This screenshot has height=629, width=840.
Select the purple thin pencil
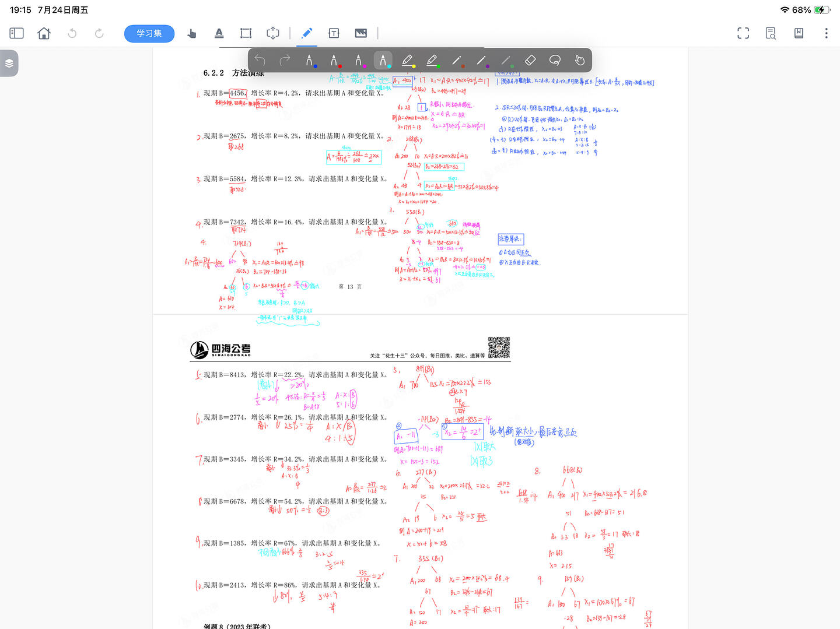click(481, 60)
